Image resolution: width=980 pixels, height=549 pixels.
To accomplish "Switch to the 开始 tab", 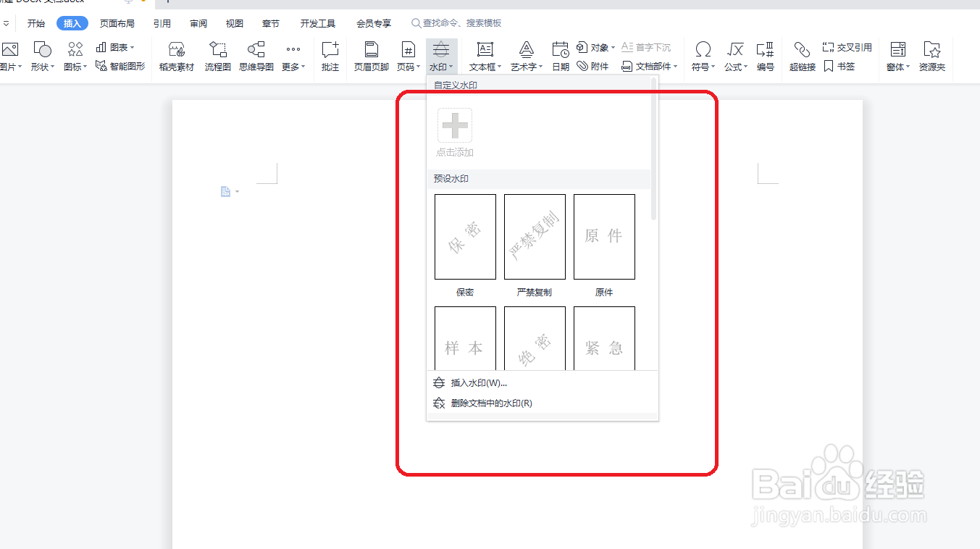I will coord(36,23).
